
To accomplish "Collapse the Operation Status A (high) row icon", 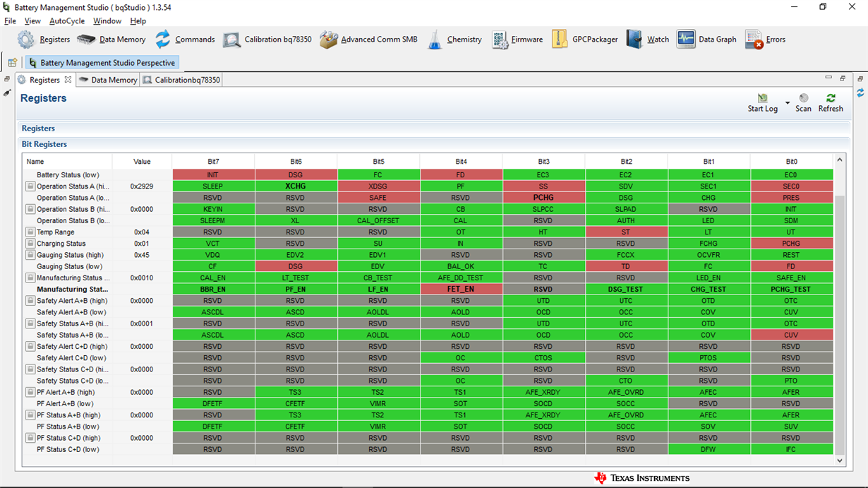I will [x=30, y=186].
